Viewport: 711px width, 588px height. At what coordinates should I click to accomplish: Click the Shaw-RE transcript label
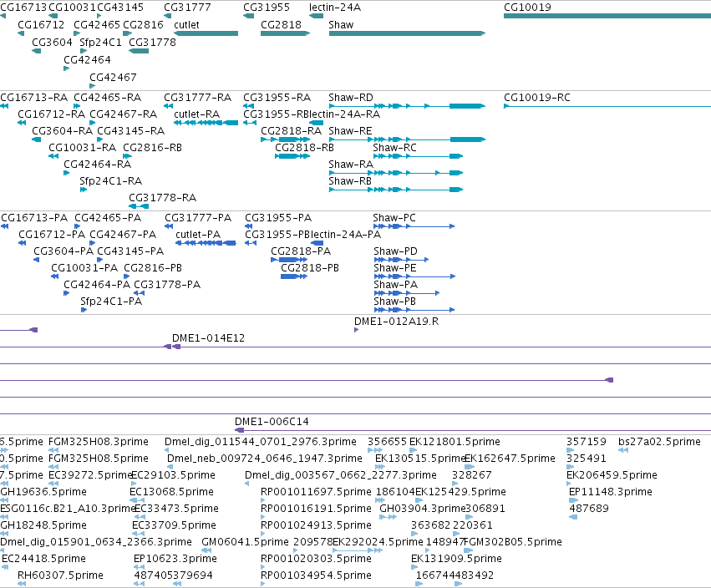[x=350, y=131]
